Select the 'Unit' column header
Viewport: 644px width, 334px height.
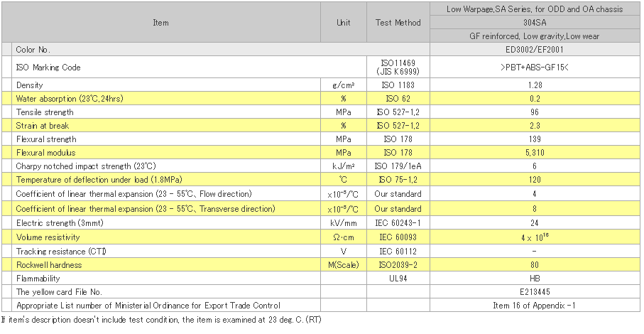pos(344,23)
